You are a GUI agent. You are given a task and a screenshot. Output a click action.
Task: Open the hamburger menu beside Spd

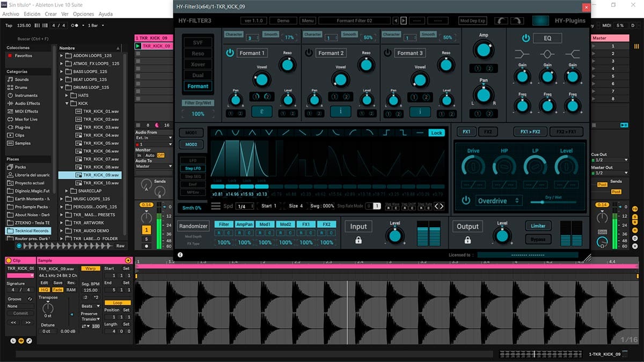(215, 206)
